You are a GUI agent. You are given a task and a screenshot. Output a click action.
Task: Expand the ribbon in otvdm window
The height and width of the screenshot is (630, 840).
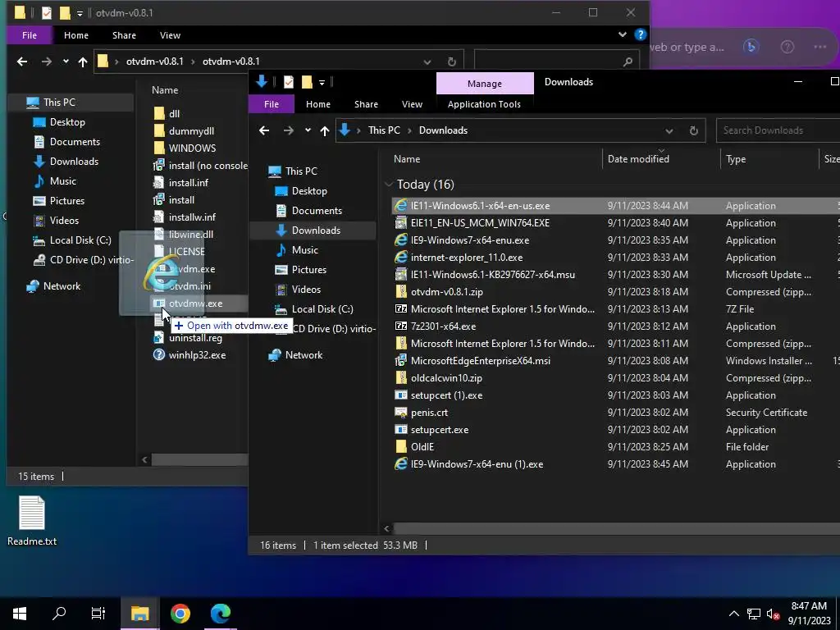[x=622, y=34]
